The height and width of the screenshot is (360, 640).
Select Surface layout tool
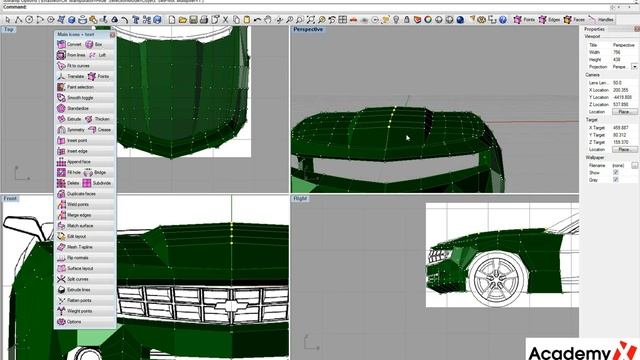click(x=76, y=268)
